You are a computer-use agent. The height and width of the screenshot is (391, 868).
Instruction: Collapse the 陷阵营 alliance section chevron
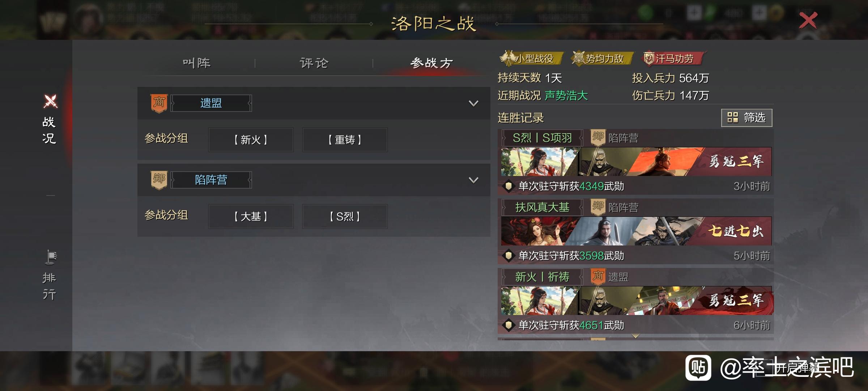click(x=473, y=180)
